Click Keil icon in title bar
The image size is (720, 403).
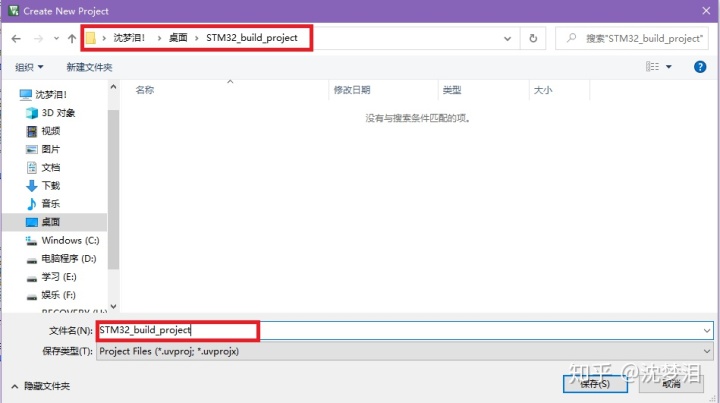click(x=13, y=11)
